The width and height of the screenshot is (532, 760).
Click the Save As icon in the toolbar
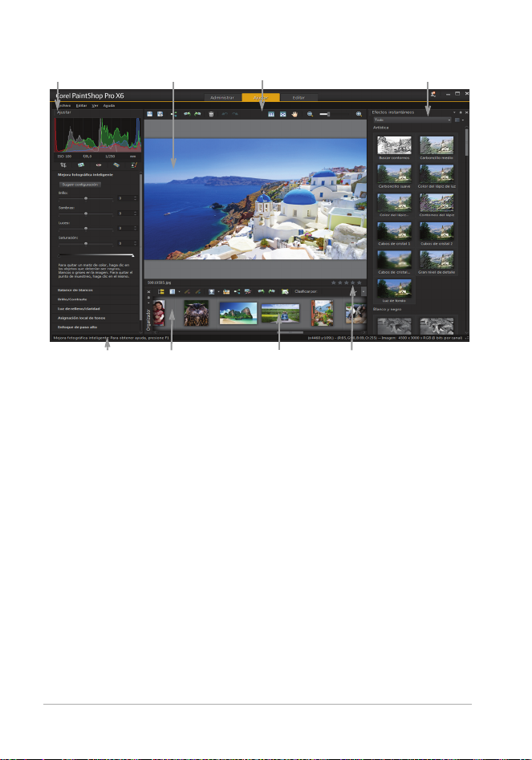[160, 115]
